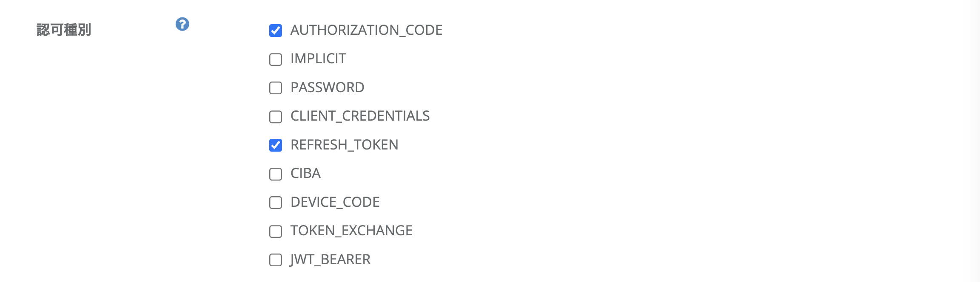Click the JWT_BEARER label text

point(330,259)
